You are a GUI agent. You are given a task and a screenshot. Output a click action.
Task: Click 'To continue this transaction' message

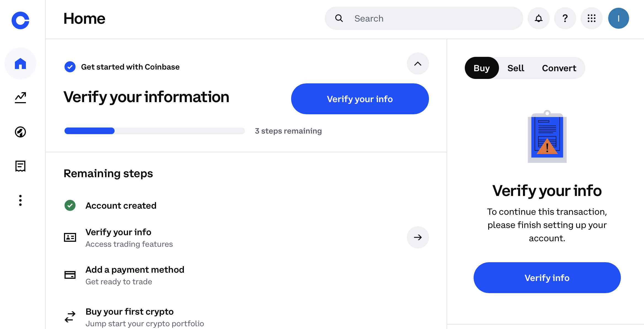[x=547, y=225]
